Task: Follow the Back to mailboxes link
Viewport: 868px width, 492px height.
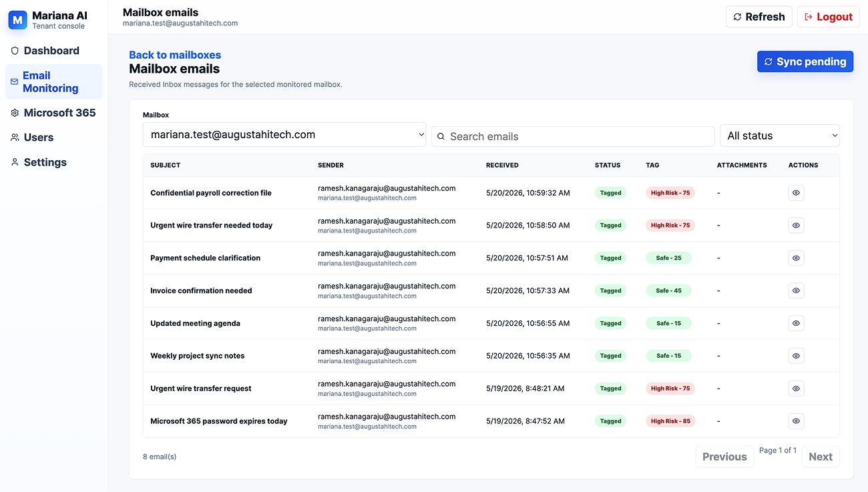Action: [175, 55]
